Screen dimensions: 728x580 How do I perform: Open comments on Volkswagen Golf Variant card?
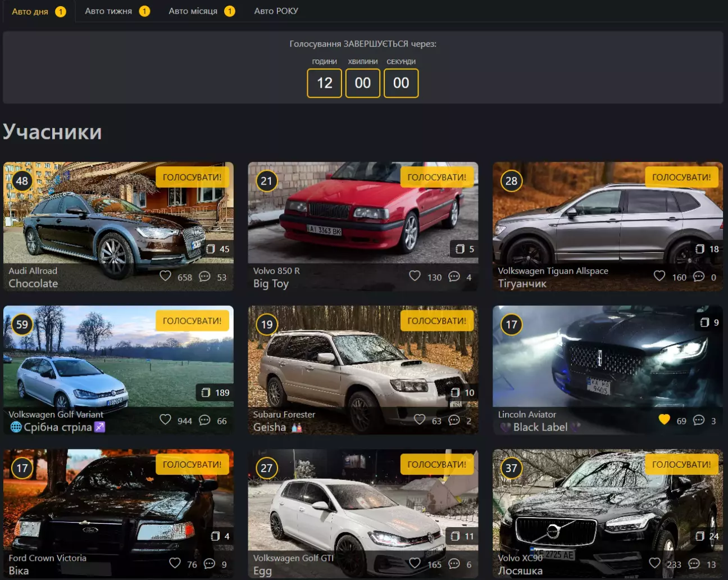(x=205, y=420)
